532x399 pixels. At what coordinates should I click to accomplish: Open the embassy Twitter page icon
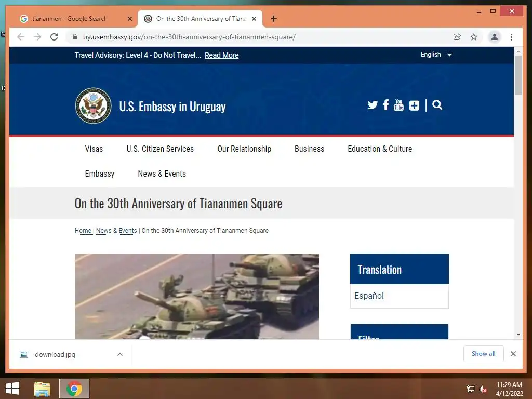pos(372,105)
